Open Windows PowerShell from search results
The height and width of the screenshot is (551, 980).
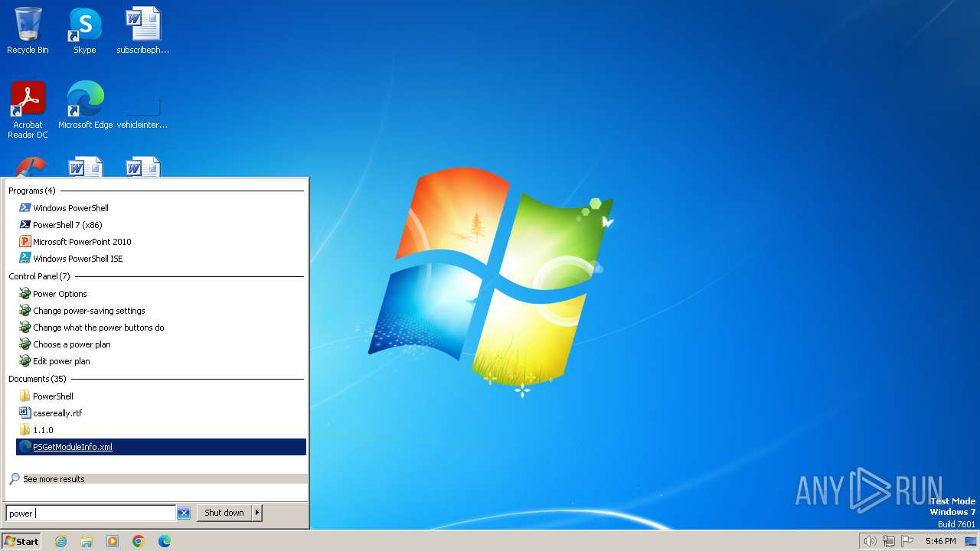pos(161,208)
